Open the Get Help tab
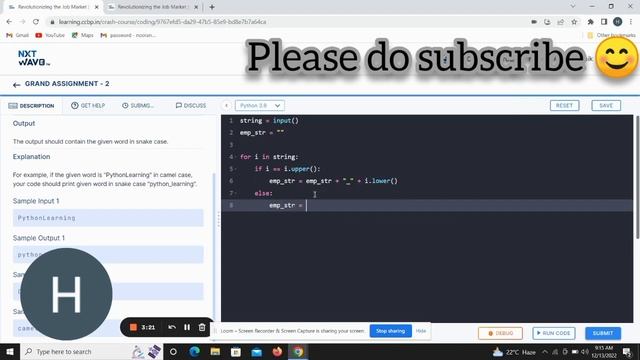The width and height of the screenshot is (640, 360). (x=88, y=105)
